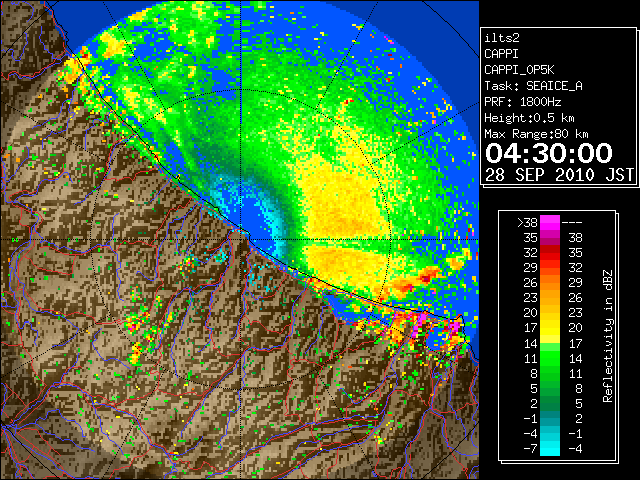This screenshot has width=640, height=480.
Task: Click the yellow 17 dBZ legend band
Action: pyautogui.click(x=550, y=328)
